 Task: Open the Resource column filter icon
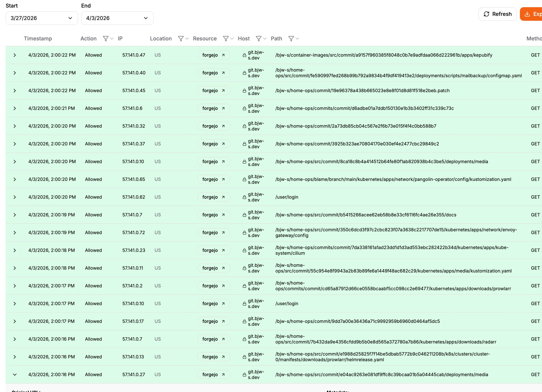pyautogui.click(x=228, y=39)
